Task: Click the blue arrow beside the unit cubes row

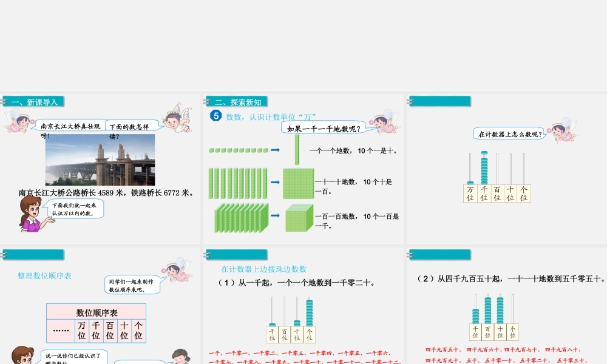Action: click(275, 150)
